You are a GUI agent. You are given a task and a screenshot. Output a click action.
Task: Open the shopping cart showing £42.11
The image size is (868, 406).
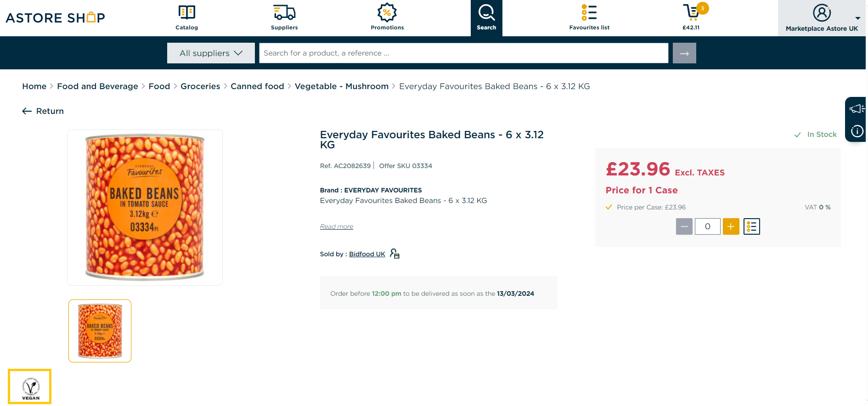pyautogui.click(x=691, y=12)
